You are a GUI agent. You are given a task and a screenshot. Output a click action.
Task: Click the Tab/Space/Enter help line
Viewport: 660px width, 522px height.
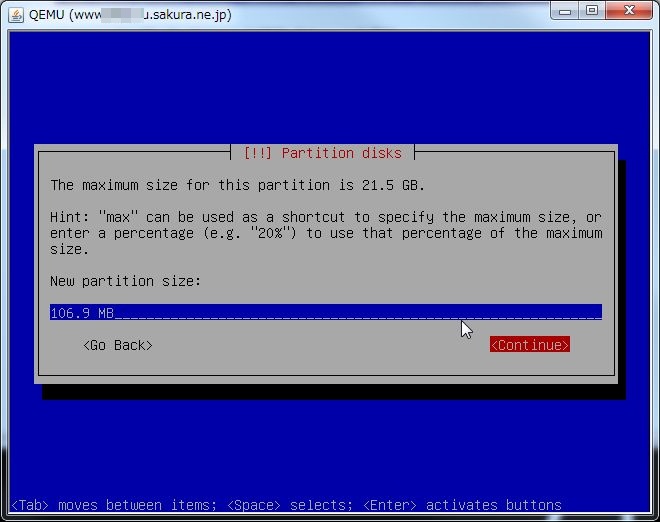tap(286, 505)
